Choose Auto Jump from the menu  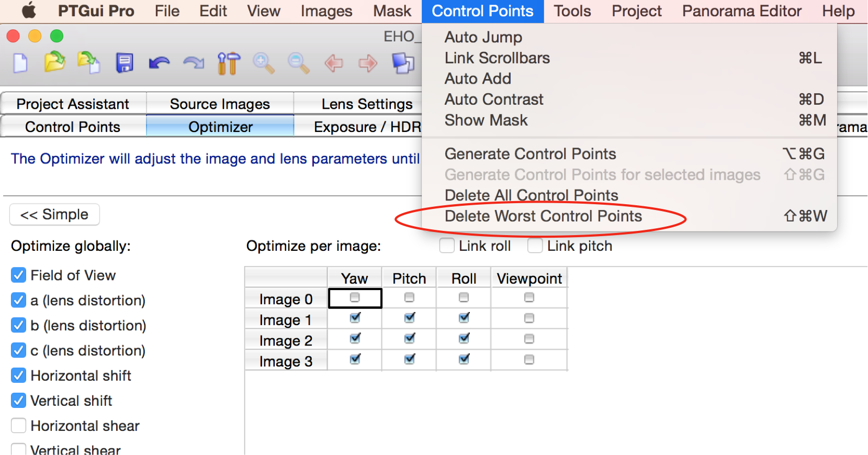pyautogui.click(x=629, y=37)
